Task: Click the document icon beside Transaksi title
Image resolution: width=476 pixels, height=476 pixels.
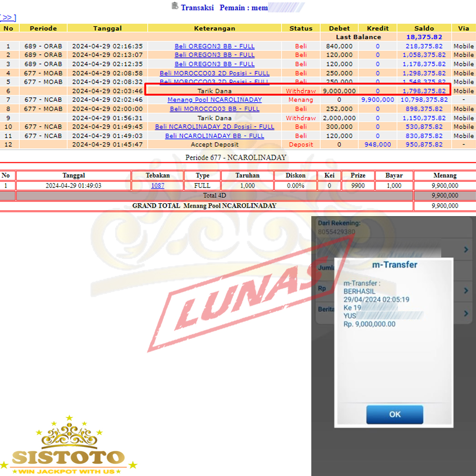Action: (x=175, y=6)
